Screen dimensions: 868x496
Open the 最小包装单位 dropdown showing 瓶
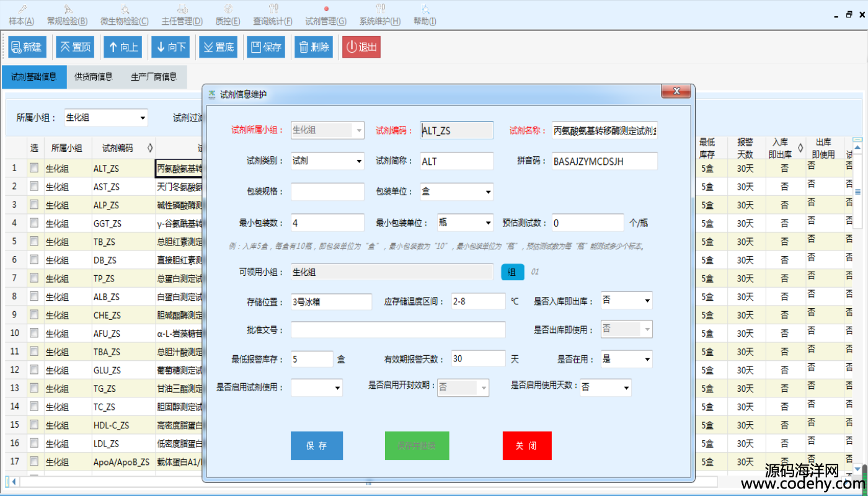(x=465, y=222)
